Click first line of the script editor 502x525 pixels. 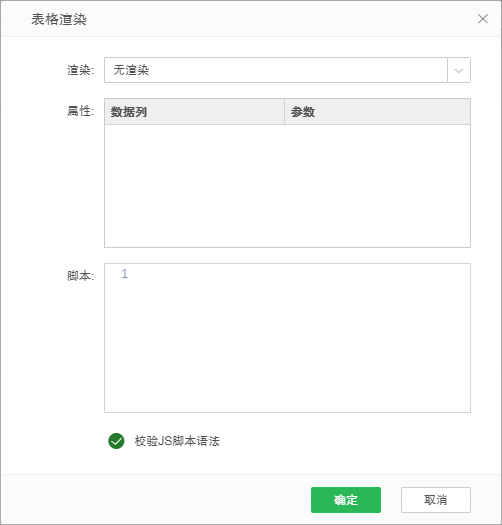click(300, 274)
